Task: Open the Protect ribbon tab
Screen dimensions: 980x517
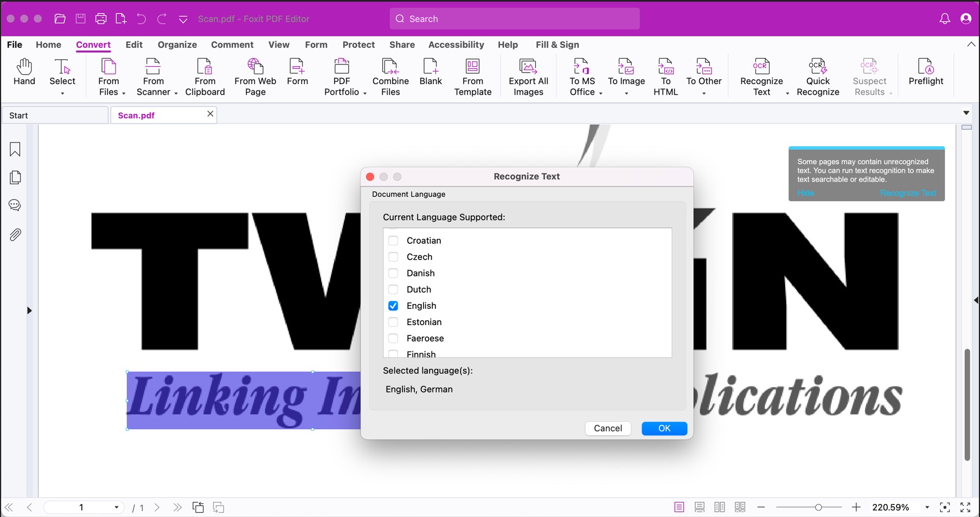Action: 358,45
